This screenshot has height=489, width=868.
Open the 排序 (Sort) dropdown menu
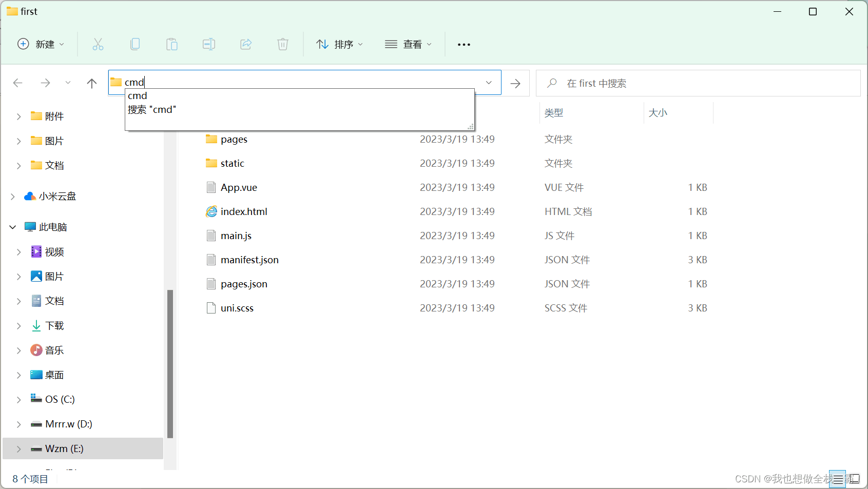[339, 45]
